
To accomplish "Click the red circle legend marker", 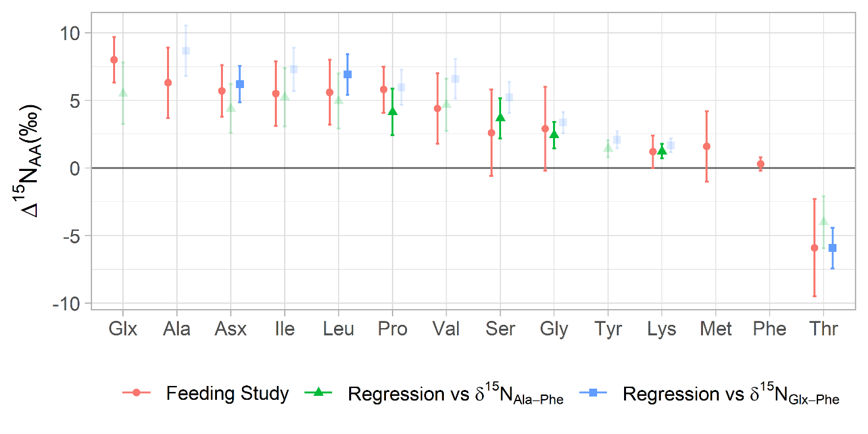I will 137,393.
